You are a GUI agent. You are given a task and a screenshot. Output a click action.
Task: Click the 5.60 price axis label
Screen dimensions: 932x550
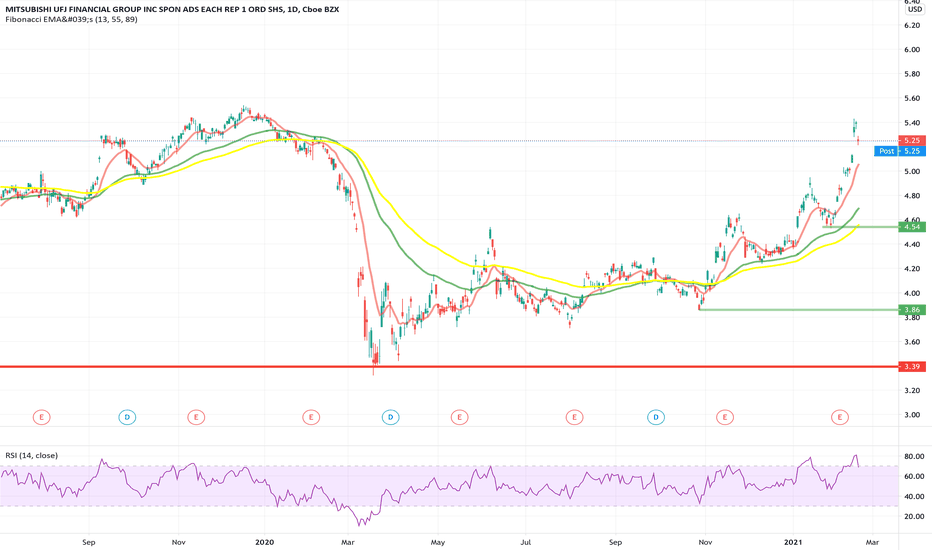(x=912, y=98)
